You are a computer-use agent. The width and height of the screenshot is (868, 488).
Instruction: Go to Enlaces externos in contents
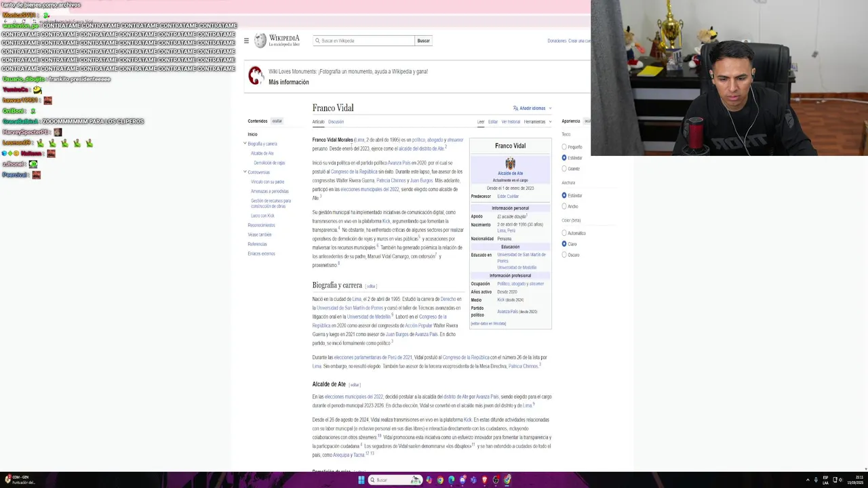click(261, 253)
